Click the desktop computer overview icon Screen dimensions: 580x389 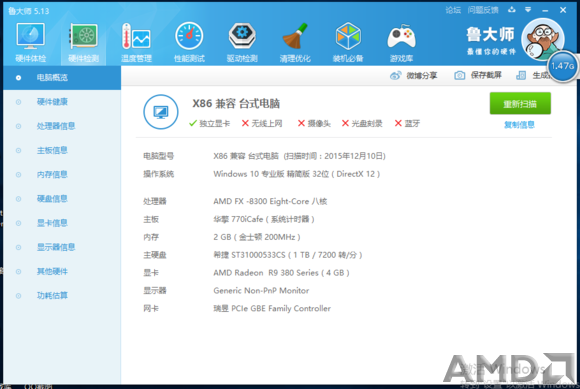pyautogui.click(x=161, y=112)
